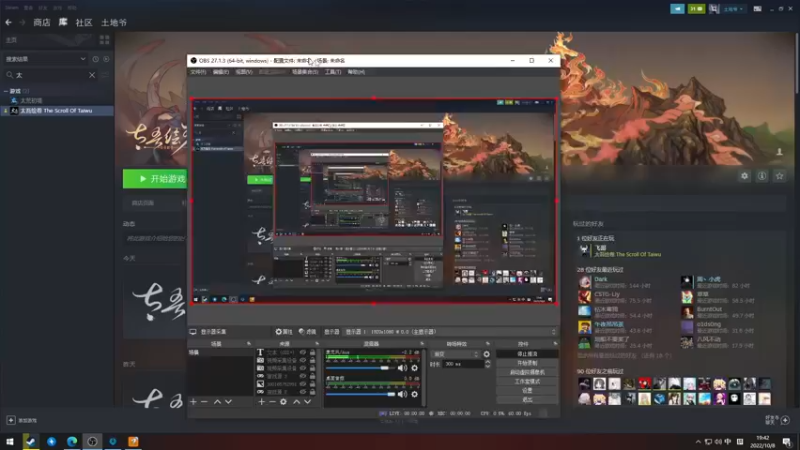Open the Steam library filter dropdown
Viewport: 800px width, 450px height.
45,59
